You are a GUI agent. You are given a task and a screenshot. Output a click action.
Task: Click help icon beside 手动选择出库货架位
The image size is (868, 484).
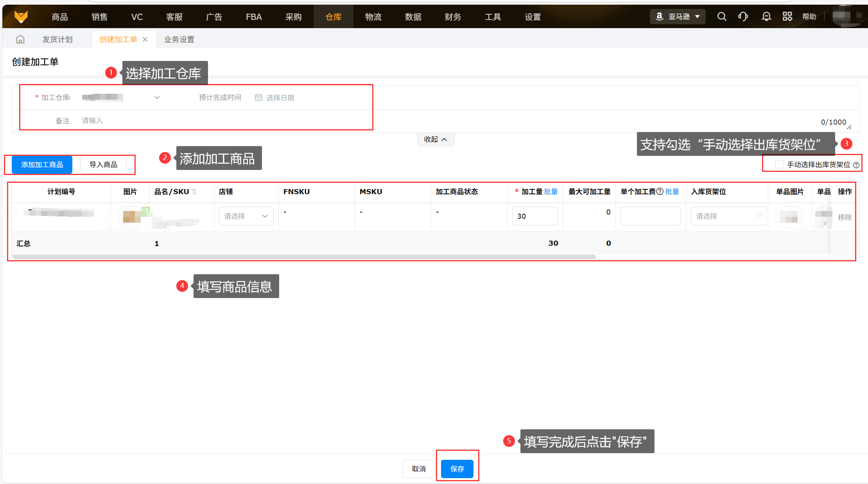(x=856, y=165)
